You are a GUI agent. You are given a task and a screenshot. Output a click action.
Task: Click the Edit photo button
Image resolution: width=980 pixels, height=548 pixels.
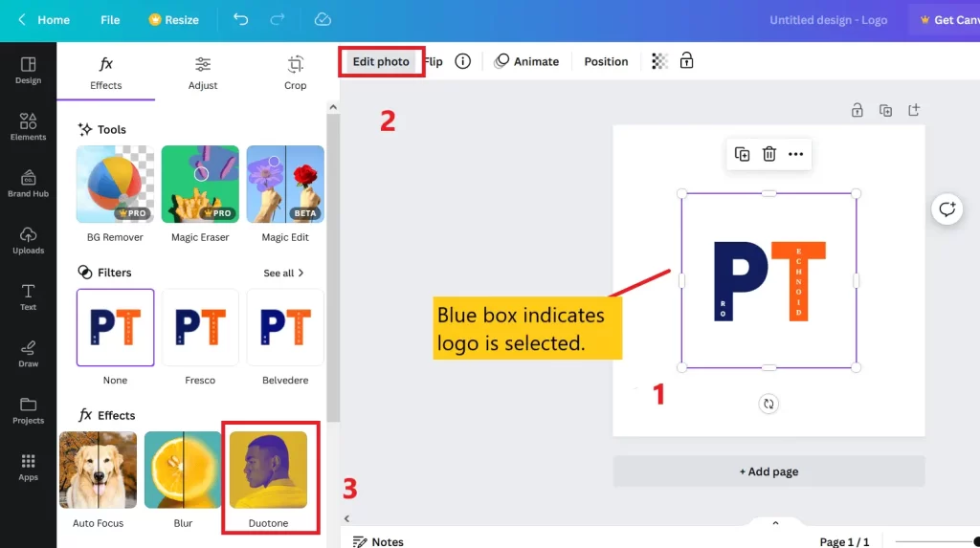click(x=381, y=61)
